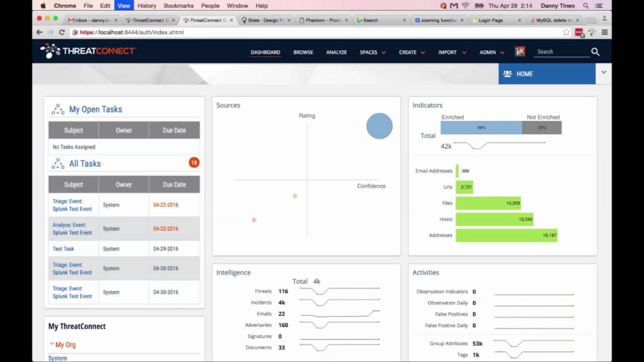Image resolution: width=644 pixels, height=362 pixels.
Task: Click the ThreatConnect logo
Action: click(88, 51)
